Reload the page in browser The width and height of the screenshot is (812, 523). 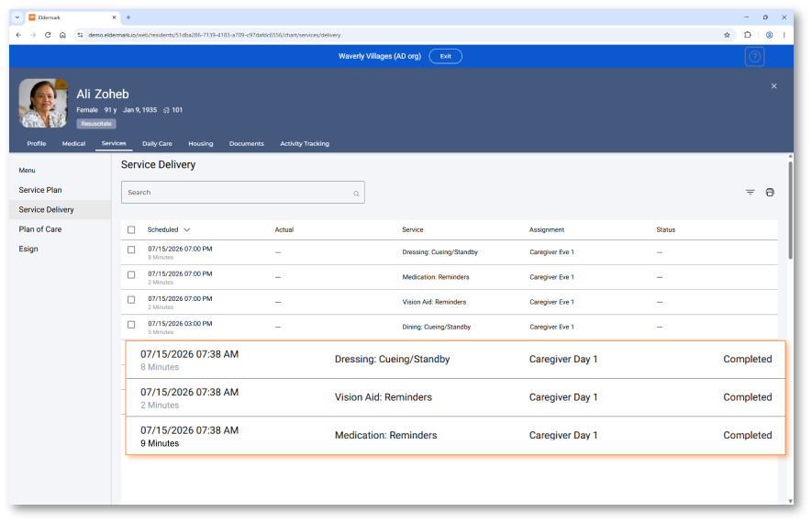48,35
